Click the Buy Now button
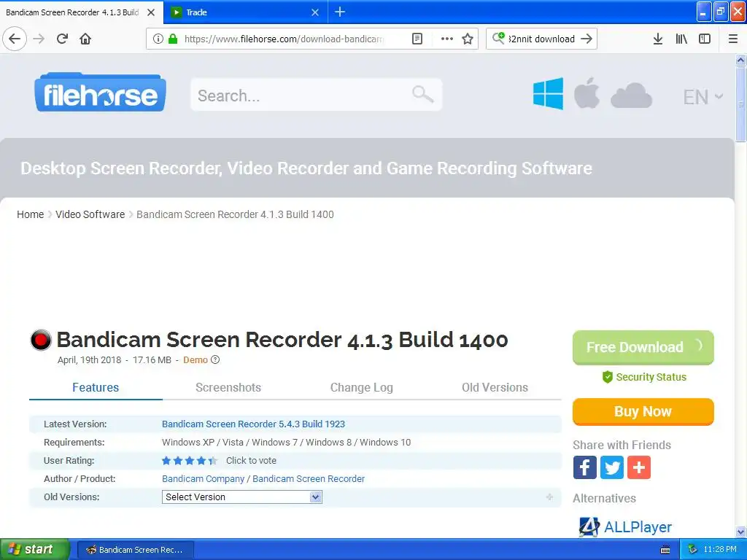The width and height of the screenshot is (747, 560). pos(643,411)
